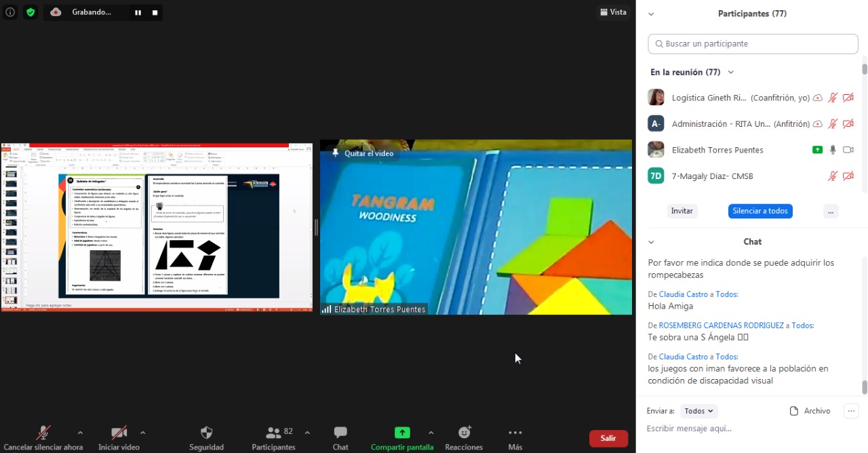Click the green encryption shield icon
The height and width of the screenshot is (453, 868).
[x=30, y=12]
